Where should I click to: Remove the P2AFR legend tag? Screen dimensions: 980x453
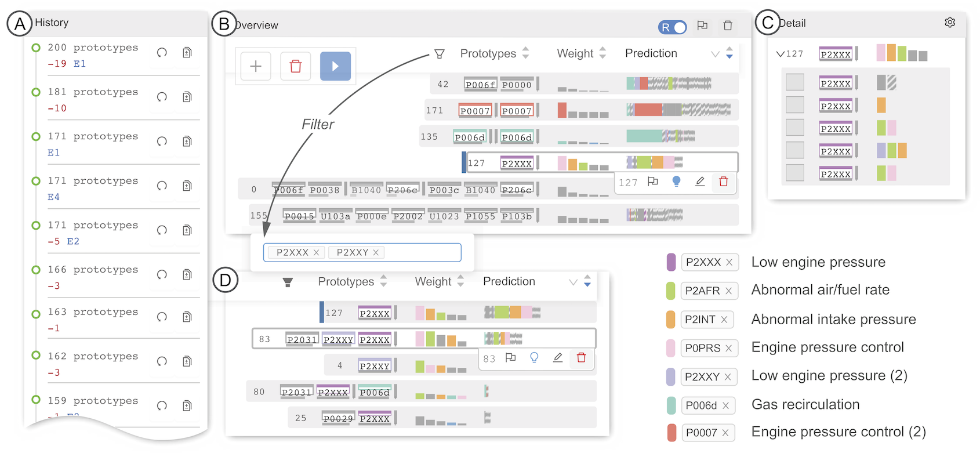[728, 291]
